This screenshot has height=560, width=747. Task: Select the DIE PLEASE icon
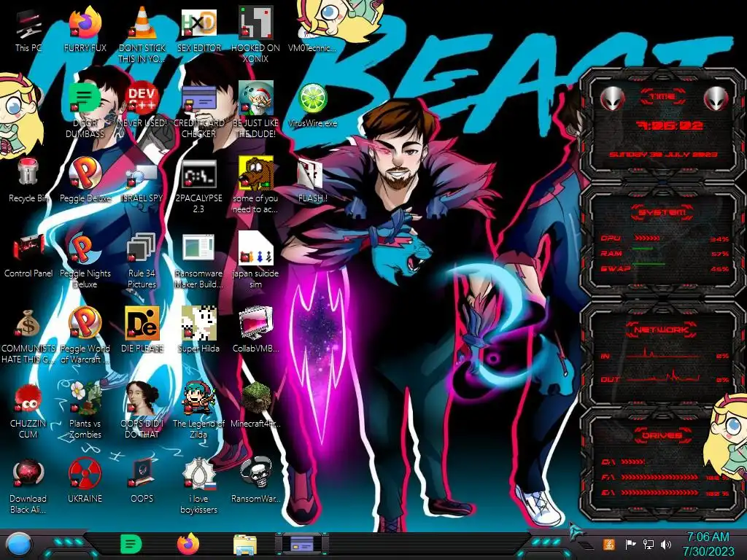click(x=142, y=331)
